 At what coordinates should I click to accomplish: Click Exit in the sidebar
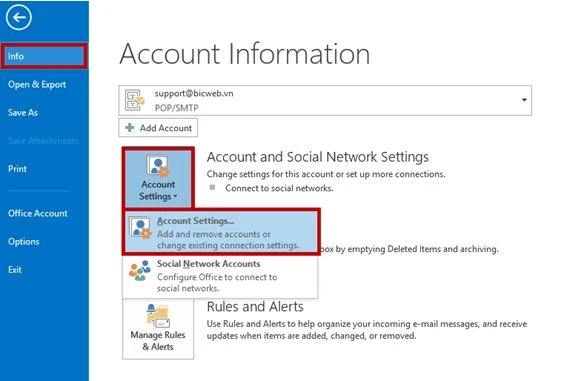click(15, 270)
